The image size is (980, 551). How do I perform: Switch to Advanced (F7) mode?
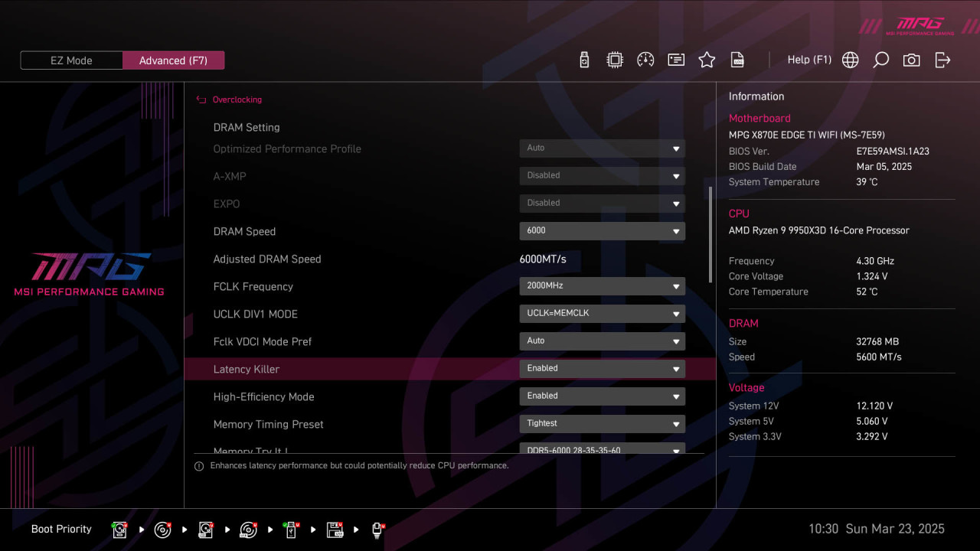click(173, 60)
